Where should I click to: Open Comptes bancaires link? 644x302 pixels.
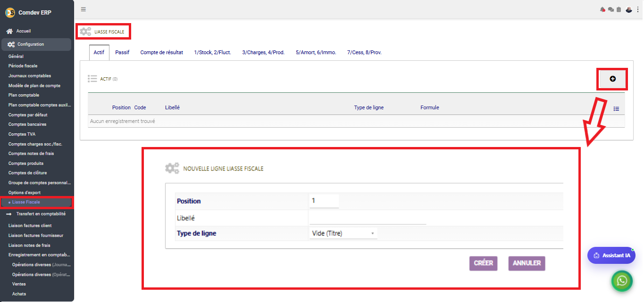pyautogui.click(x=27, y=124)
